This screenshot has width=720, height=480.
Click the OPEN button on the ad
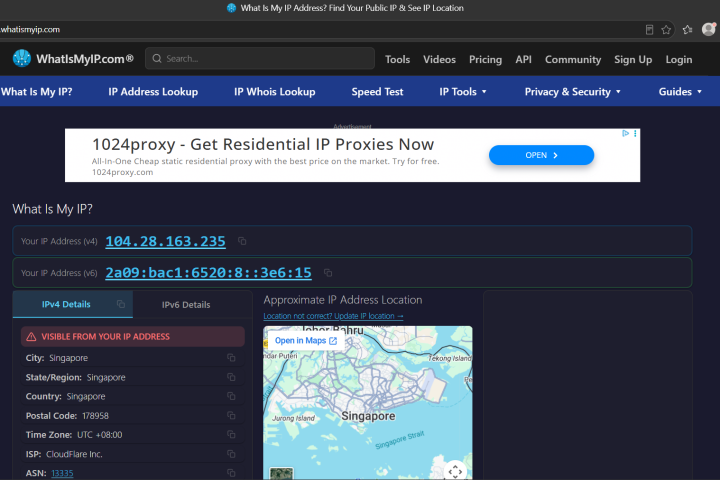[541, 155]
